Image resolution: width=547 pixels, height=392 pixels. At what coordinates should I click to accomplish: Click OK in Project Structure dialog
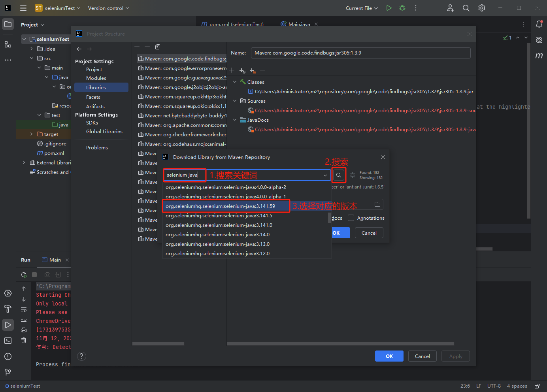point(389,356)
